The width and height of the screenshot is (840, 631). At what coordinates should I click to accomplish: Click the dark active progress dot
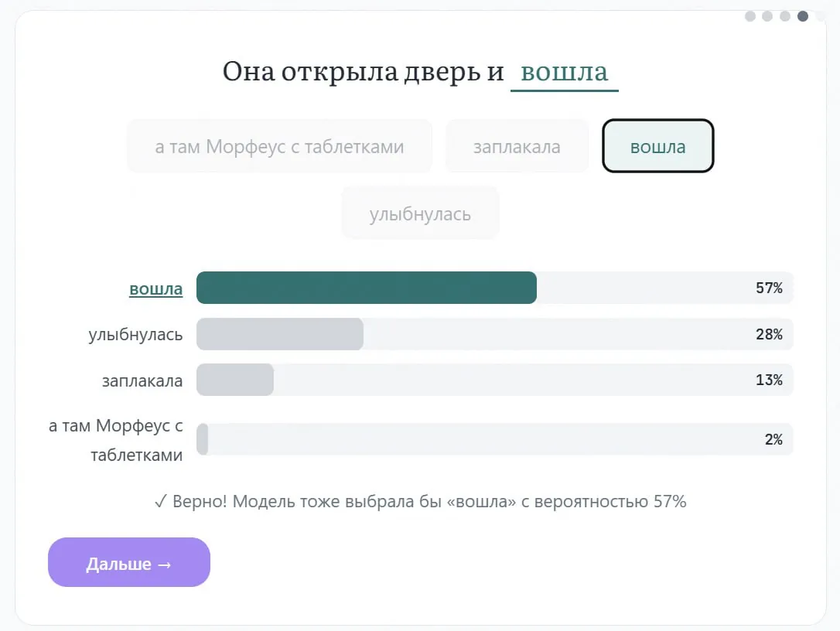[x=803, y=16]
